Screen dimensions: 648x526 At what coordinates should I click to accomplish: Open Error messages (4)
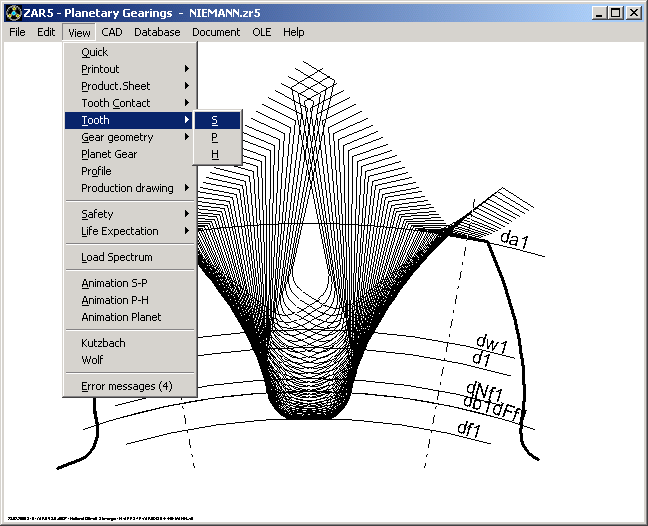tap(126, 386)
